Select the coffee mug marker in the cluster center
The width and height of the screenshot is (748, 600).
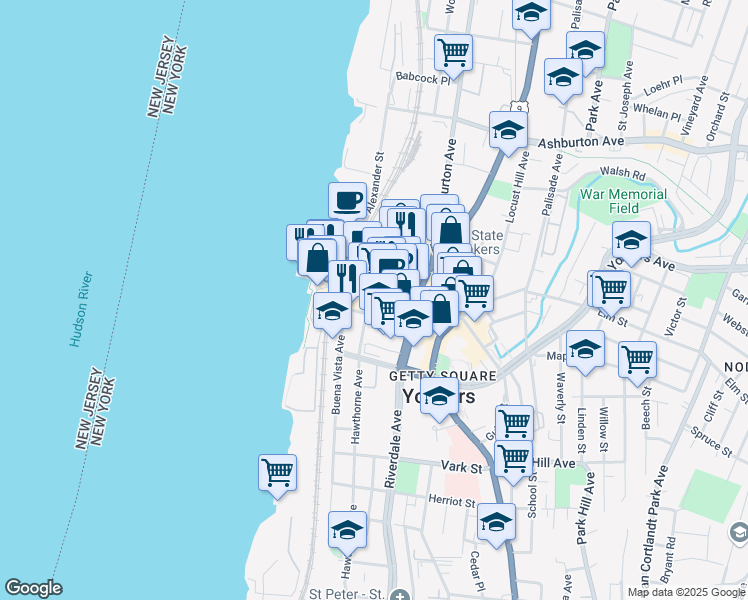391,262
